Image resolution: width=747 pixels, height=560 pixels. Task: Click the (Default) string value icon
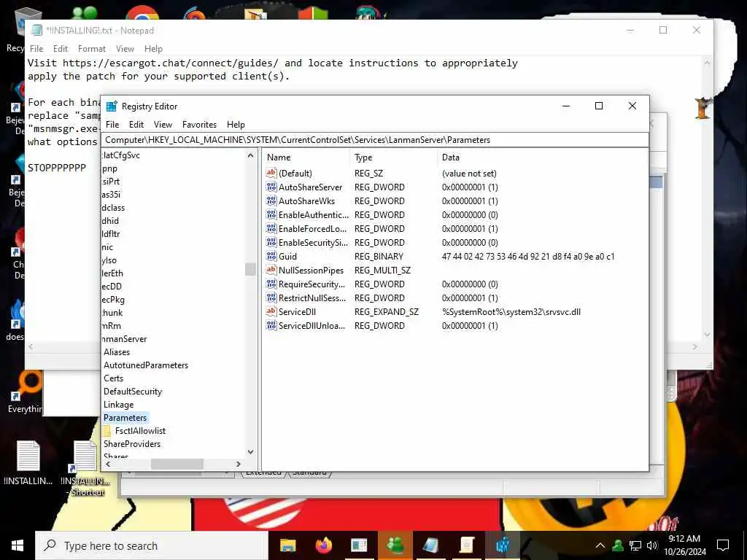click(x=271, y=173)
